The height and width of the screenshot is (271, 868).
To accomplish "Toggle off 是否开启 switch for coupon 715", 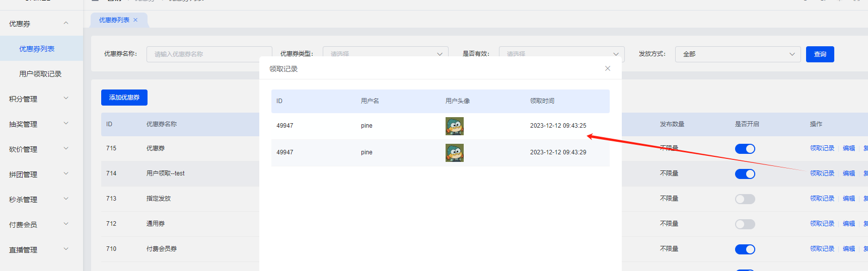I will tap(745, 149).
